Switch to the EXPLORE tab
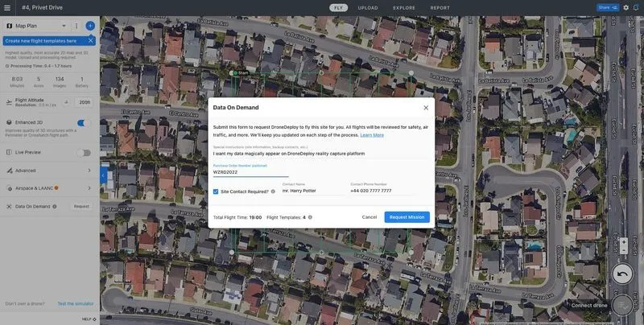Screen dimensions: 644x325 [x=404, y=8]
